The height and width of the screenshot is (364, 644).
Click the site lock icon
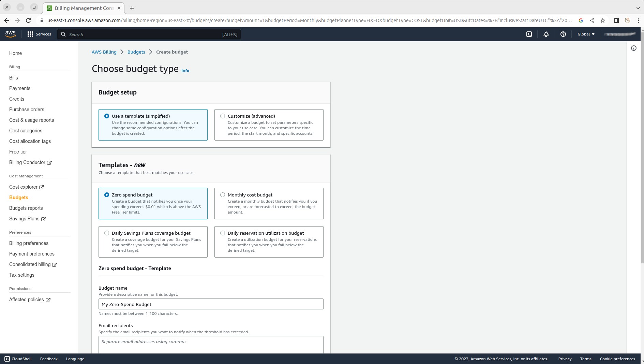[x=42, y=20]
